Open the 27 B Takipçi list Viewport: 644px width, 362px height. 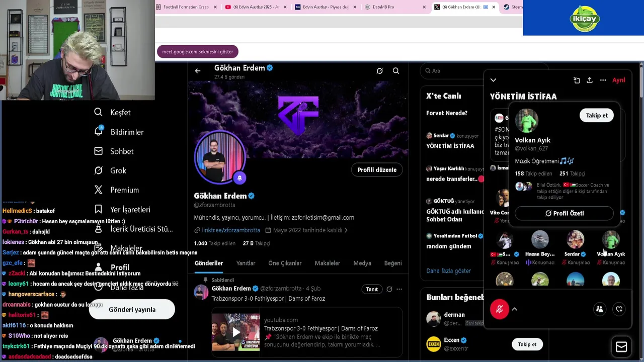(257, 243)
